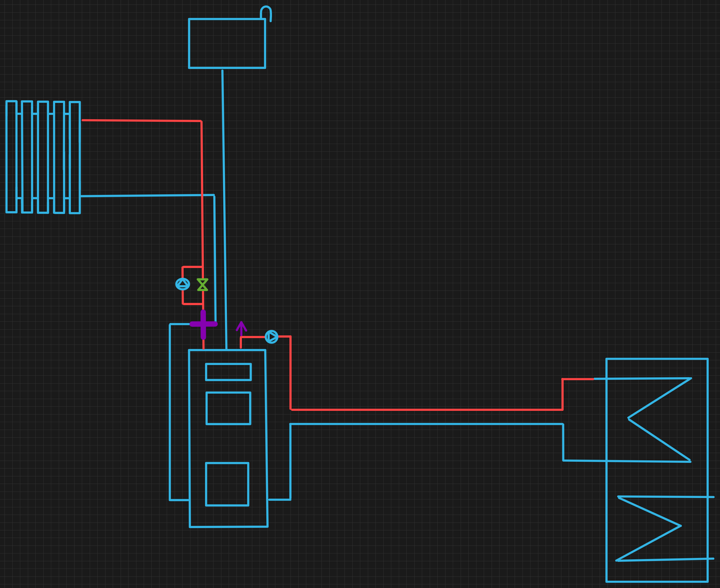Select the thick purple cross symbol
Image resolution: width=720 pixels, height=588 pixels.
pyautogui.click(x=203, y=324)
